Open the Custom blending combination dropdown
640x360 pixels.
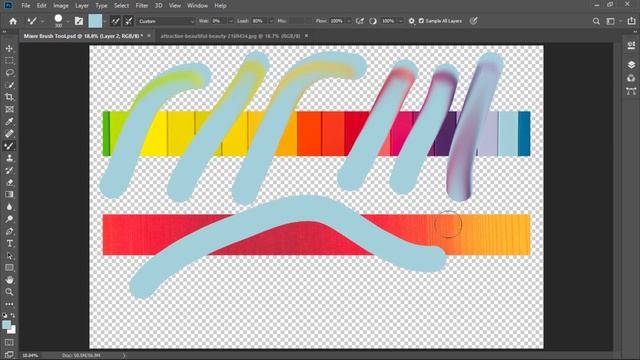pos(166,21)
